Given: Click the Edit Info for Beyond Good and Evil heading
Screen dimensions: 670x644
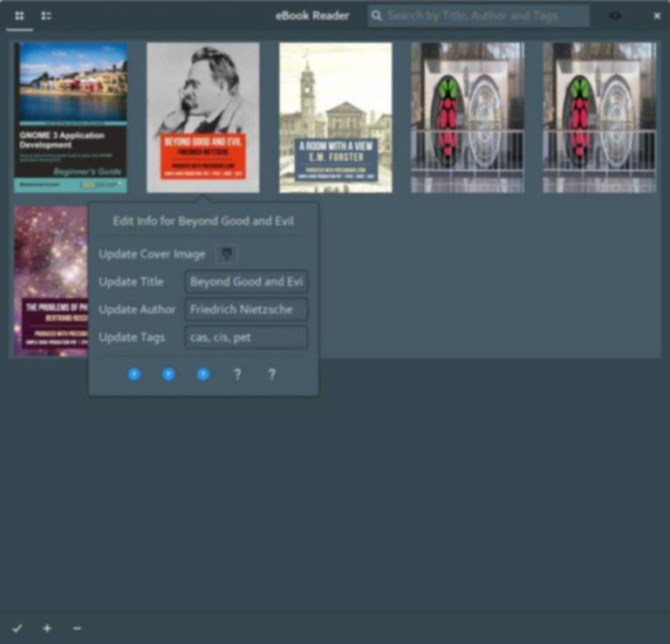Looking at the screenshot, I should coord(203,221).
